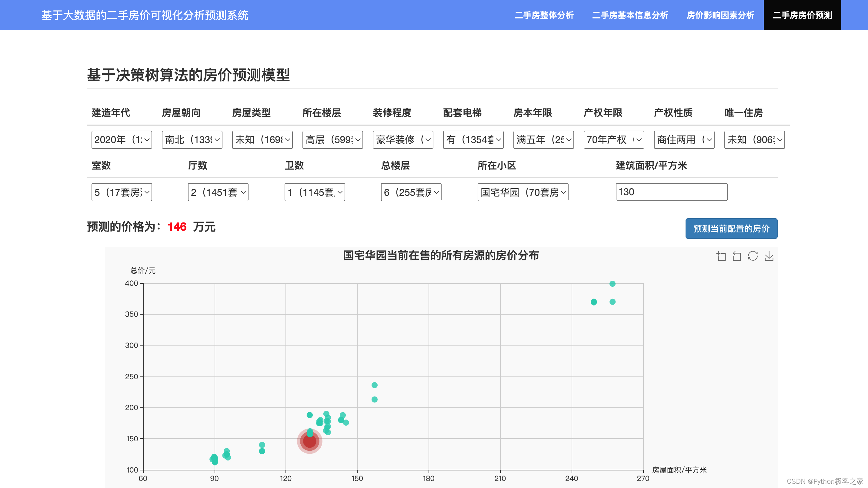Screen dimensions: 868x488
Task: Open the 卫数 dropdown showing 1
Action: pos(315,192)
